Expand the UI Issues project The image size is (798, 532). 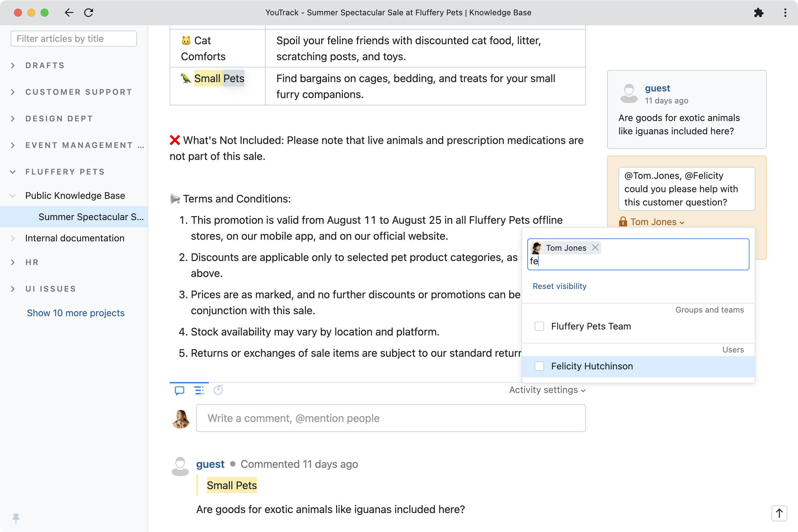coord(13,289)
